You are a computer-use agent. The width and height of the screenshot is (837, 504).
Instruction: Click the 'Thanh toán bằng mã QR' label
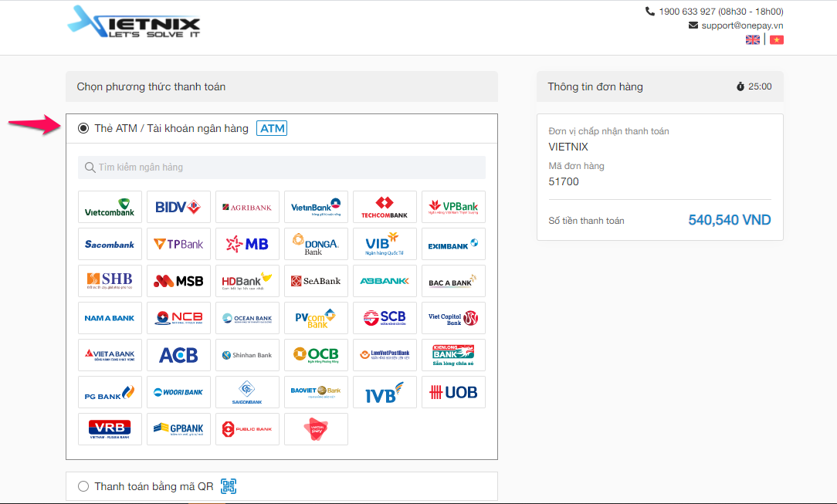(154, 487)
